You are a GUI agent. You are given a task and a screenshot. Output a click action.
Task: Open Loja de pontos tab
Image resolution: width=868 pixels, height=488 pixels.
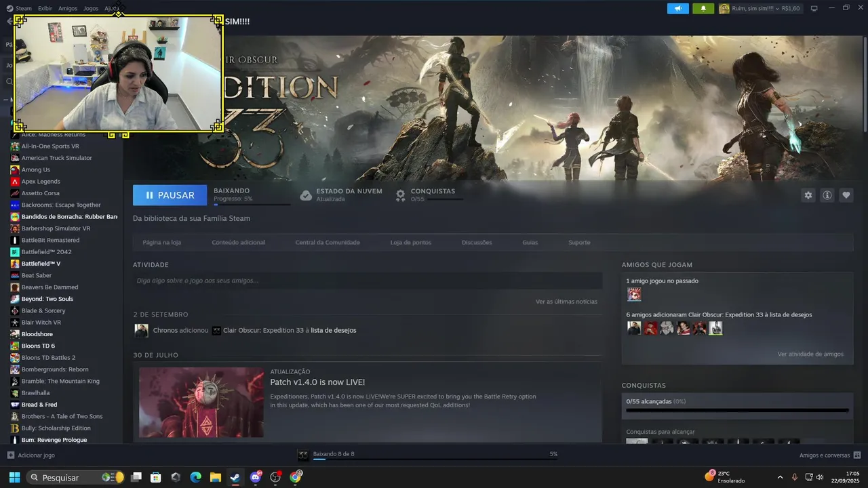(411, 243)
